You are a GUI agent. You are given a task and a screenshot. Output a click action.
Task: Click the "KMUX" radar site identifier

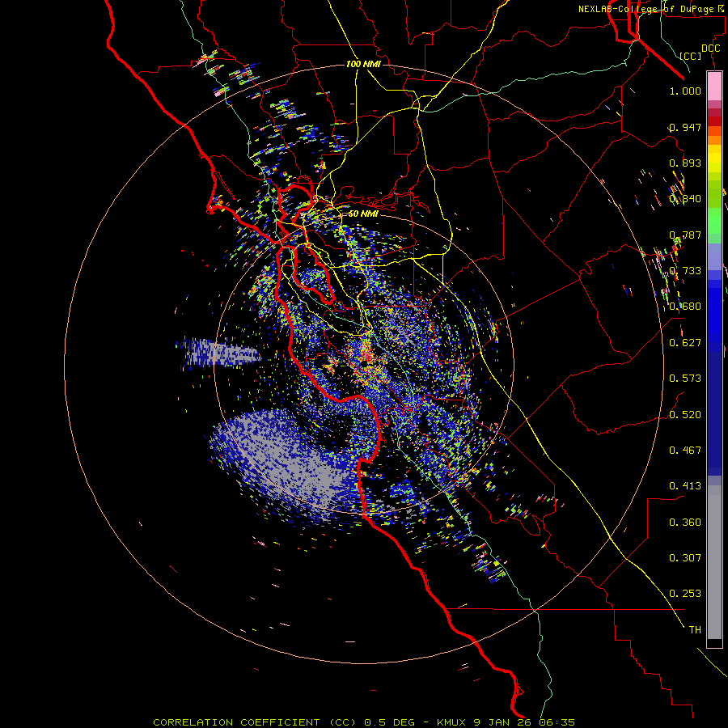pyautogui.click(x=451, y=722)
